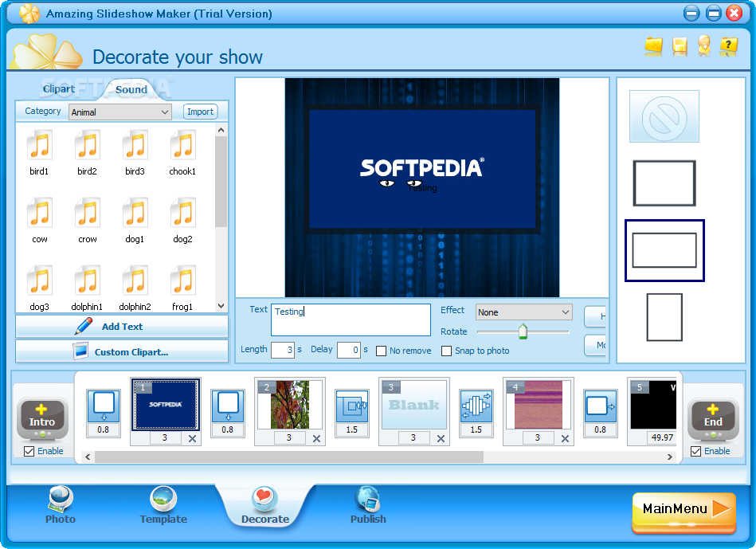This screenshot has width=756, height=549.
Task: Click the Import button
Action: (200, 112)
